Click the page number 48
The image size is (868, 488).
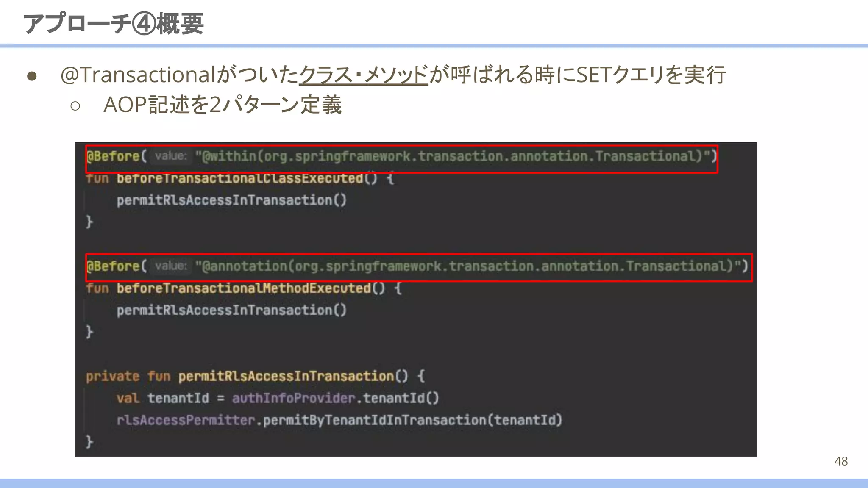tap(841, 461)
